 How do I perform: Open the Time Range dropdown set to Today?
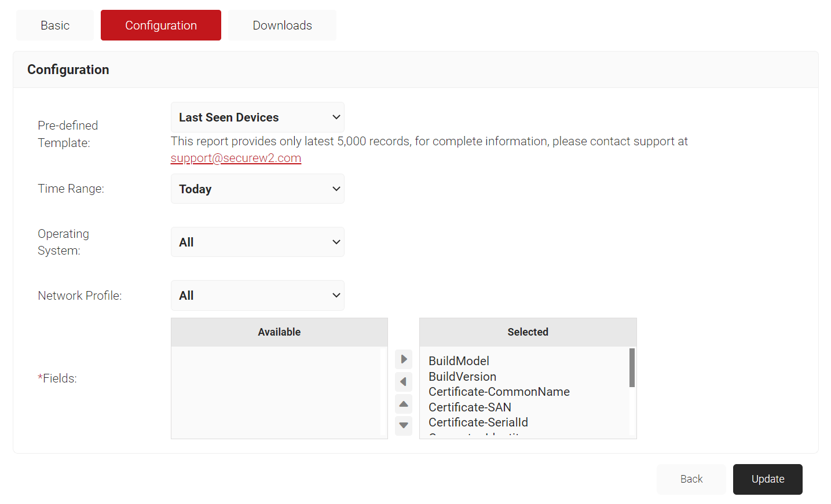[x=258, y=189]
